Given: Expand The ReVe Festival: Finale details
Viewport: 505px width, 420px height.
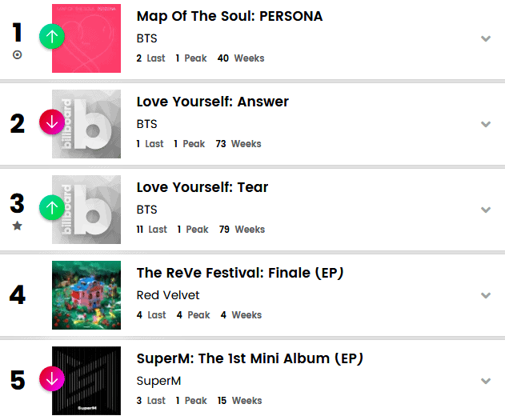Looking at the screenshot, I should coord(485,295).
